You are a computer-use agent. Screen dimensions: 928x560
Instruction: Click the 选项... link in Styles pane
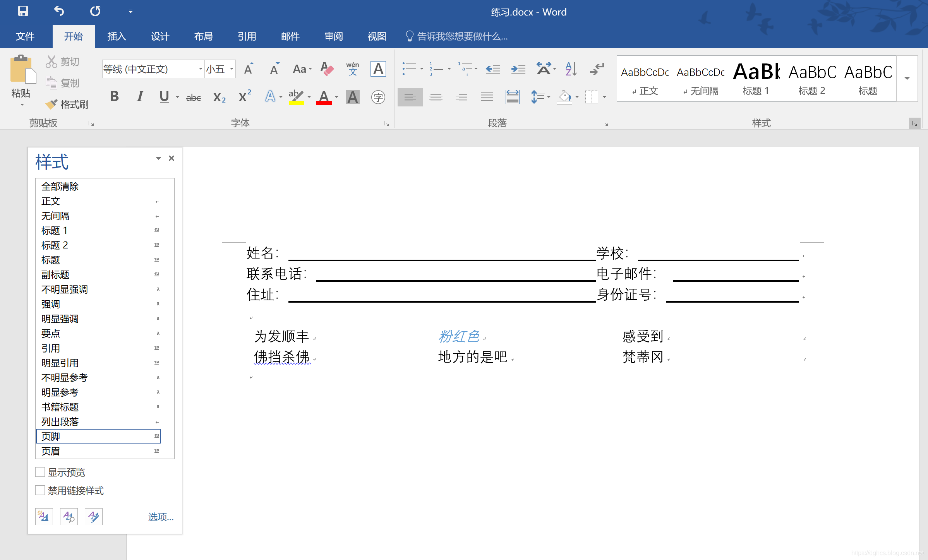161,517
